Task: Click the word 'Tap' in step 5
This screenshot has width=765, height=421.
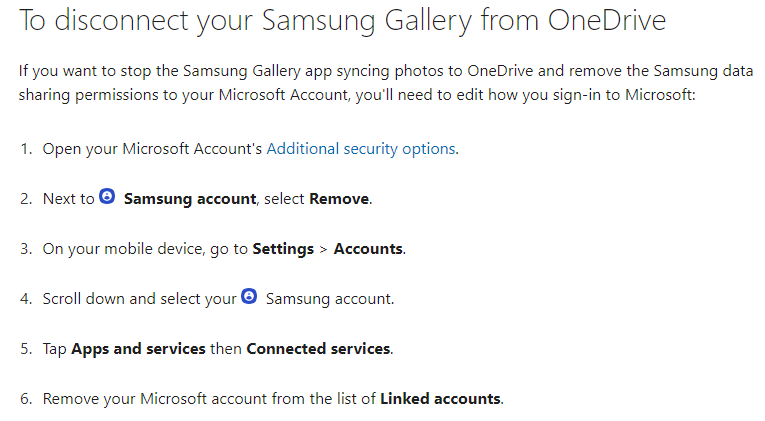Action: pyautogui.click(x=54, y=348)
